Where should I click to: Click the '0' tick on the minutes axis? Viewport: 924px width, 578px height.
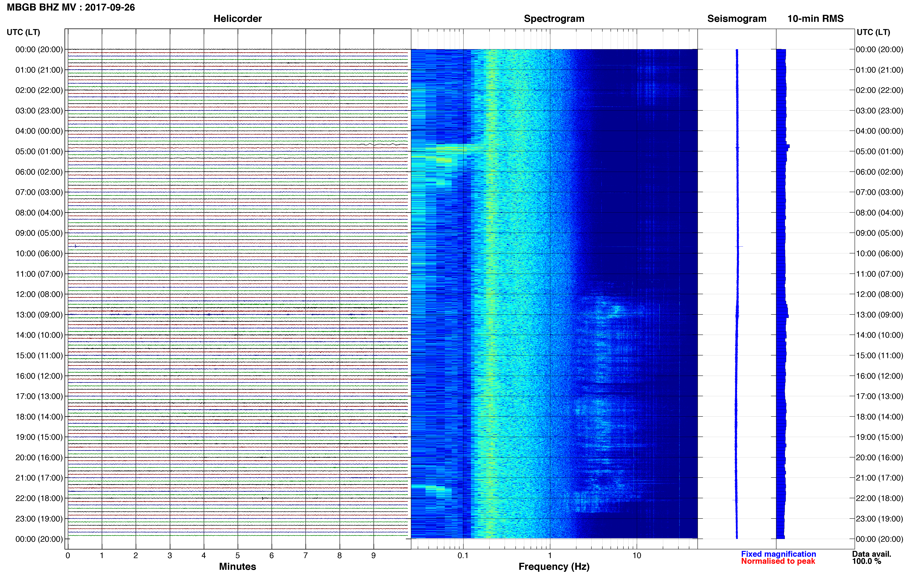[x=68, y=555]
